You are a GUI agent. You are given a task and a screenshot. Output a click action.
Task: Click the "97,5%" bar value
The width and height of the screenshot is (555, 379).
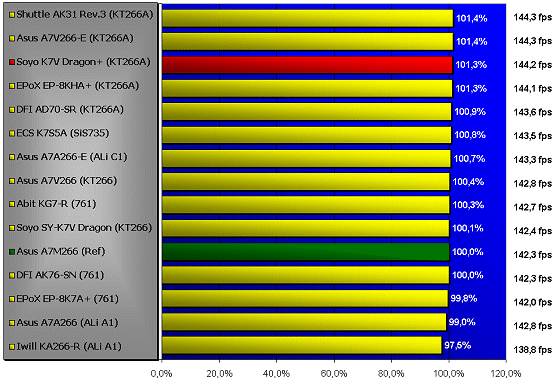pyautogui.click(x=458, y=345)
